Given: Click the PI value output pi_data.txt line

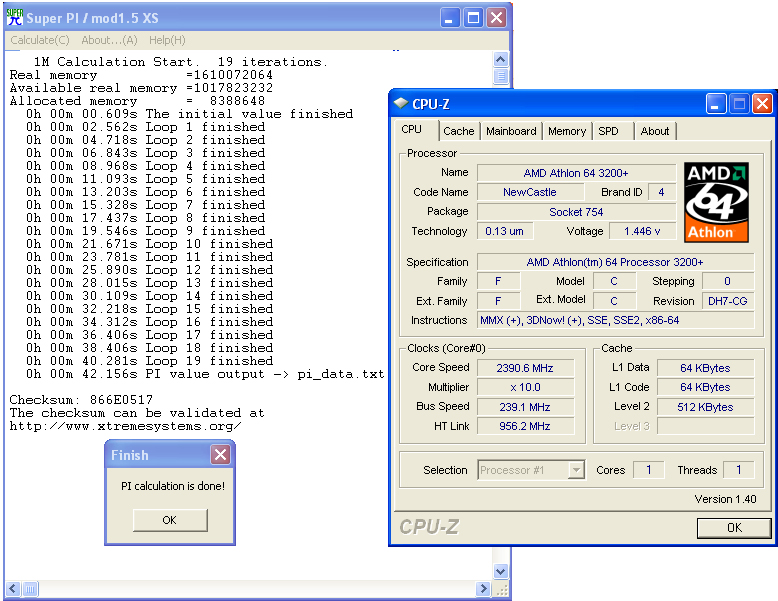Looking at the screenshot, I should coord(205,374).
